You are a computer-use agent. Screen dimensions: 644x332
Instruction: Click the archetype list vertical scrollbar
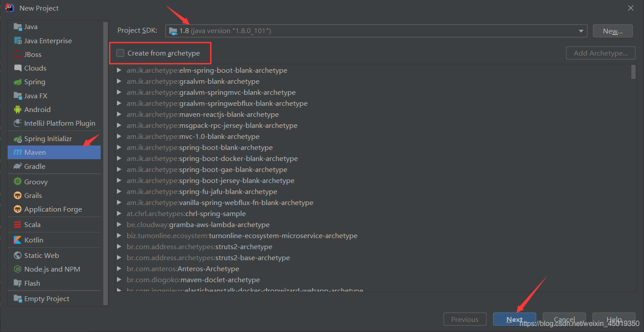point(633,72)
